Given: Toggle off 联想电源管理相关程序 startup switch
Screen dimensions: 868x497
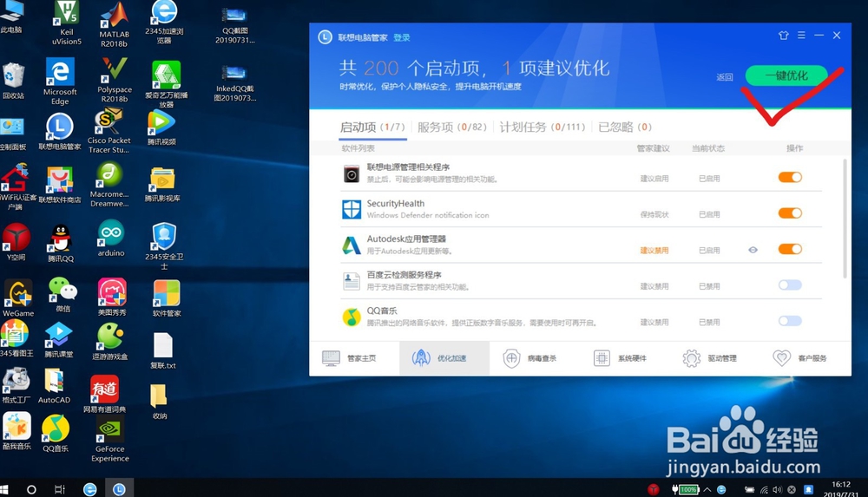Looking at the screenshot, I should 790,177.
